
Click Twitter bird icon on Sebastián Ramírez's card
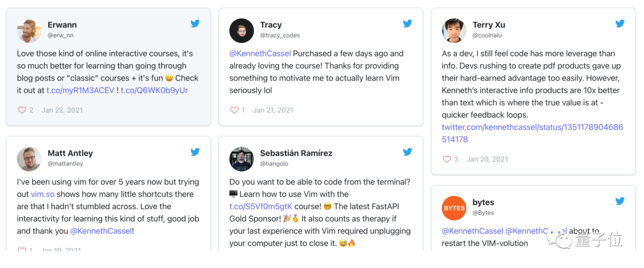click(x=407, y=152)
